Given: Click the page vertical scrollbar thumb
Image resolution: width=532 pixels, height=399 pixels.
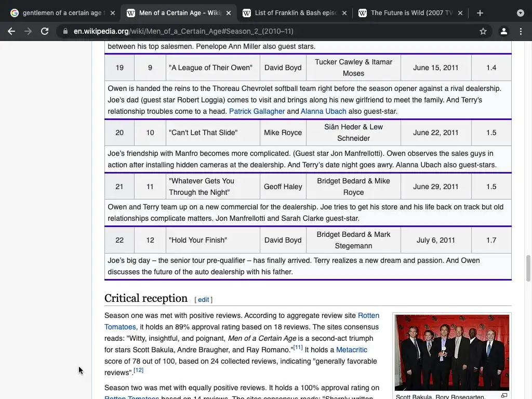Looking at the screenshot, I should 528,269.
